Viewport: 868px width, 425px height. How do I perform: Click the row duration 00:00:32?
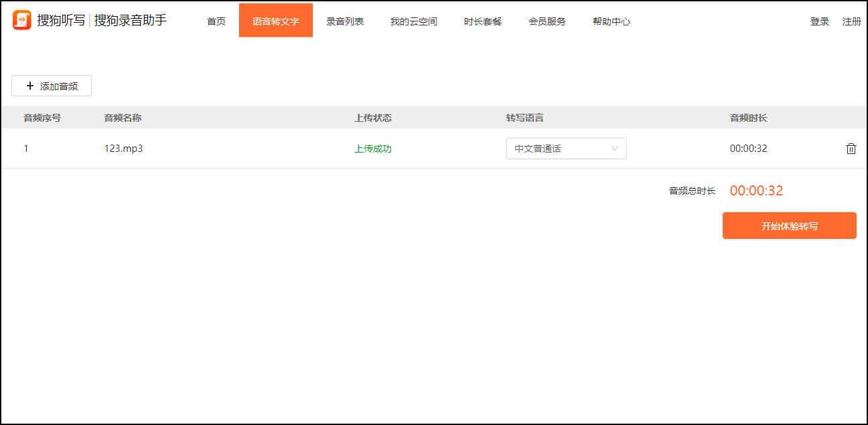[x=749, y=149]
